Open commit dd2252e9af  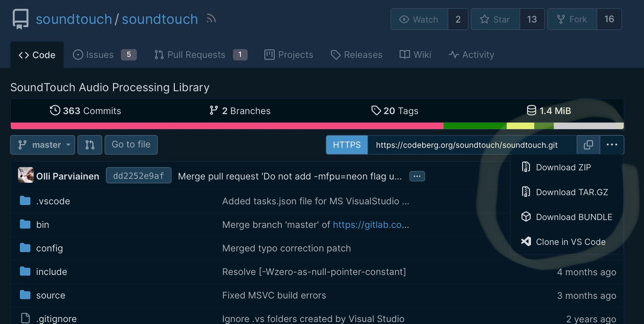pyautogui.click(x=139, y=176)
